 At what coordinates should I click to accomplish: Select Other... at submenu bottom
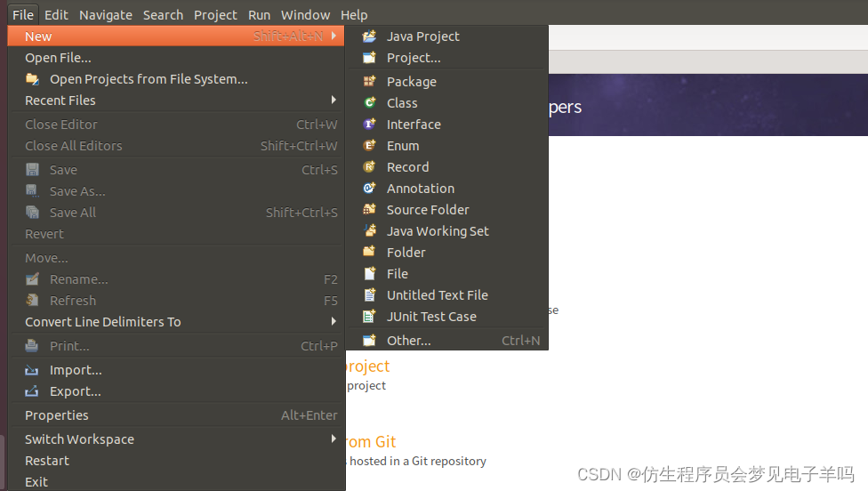(x=408, y=341)
